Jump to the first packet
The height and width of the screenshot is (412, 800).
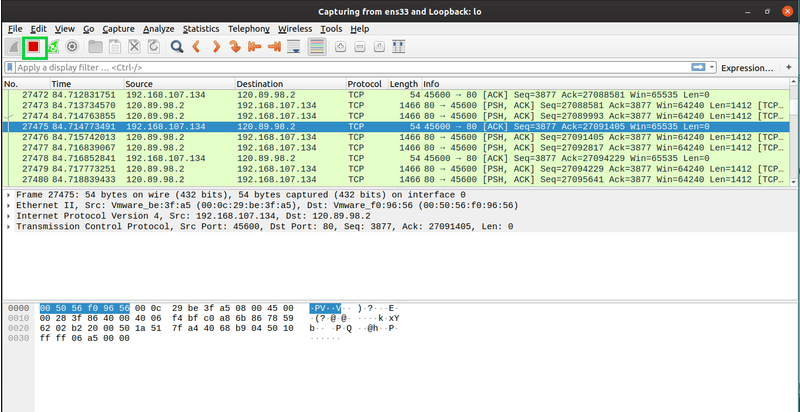253,46
